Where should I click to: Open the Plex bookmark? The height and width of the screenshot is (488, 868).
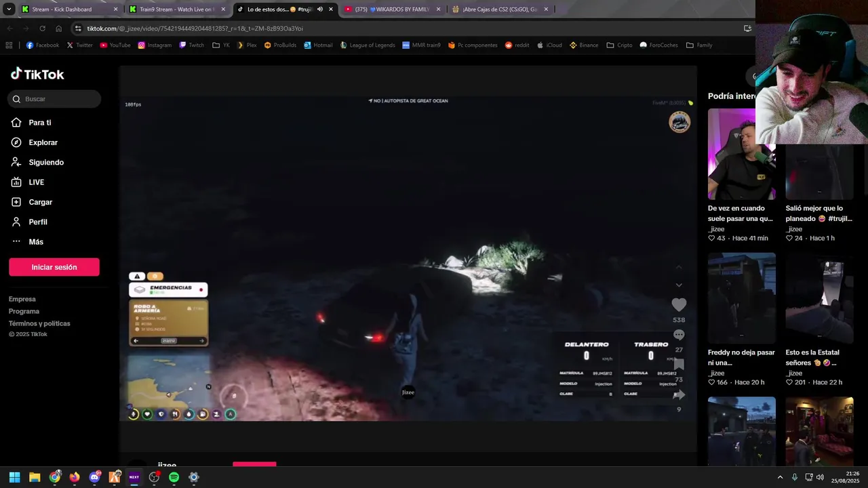(246, 45)
